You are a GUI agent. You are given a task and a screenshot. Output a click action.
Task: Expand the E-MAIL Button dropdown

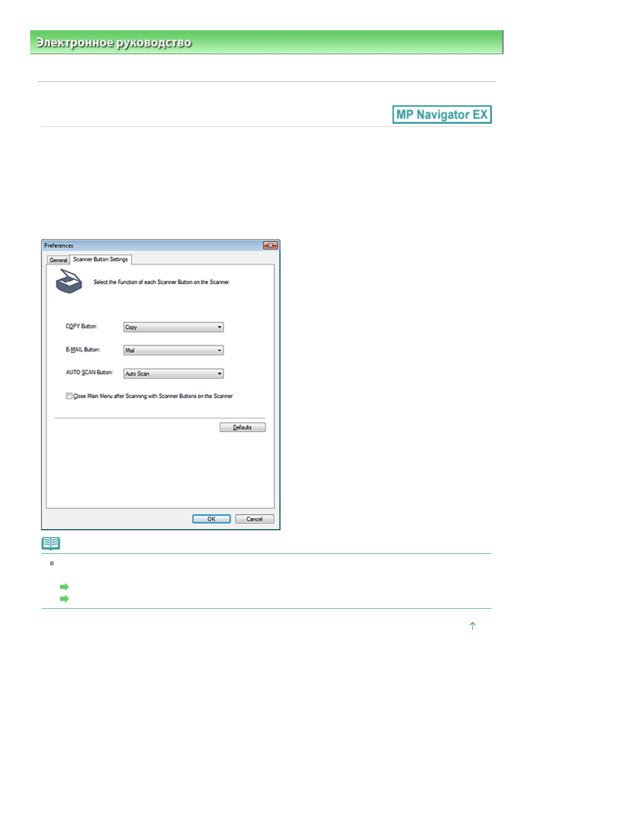pyautogui.click(x=173, y=350)
